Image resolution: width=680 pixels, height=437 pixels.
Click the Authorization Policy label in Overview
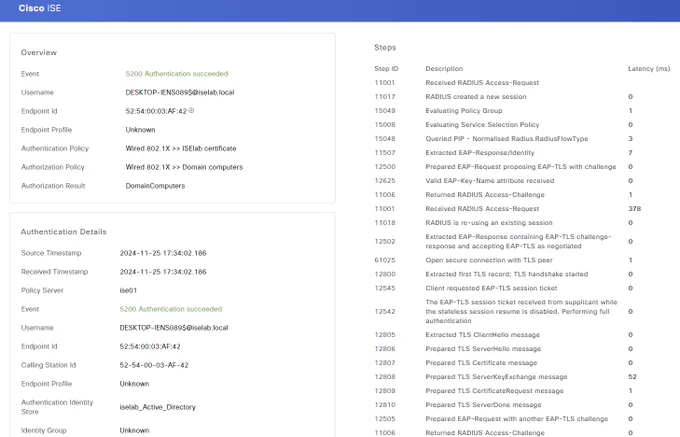[x=52, y=167]
